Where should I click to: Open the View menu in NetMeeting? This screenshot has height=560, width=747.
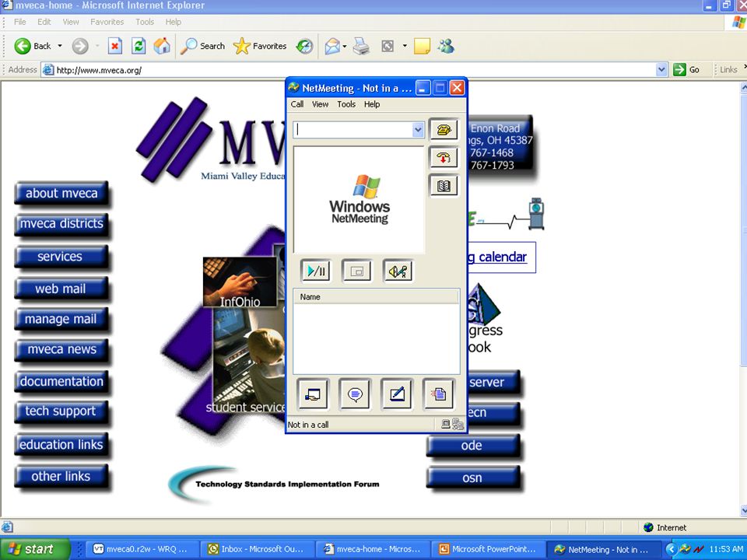320,104
